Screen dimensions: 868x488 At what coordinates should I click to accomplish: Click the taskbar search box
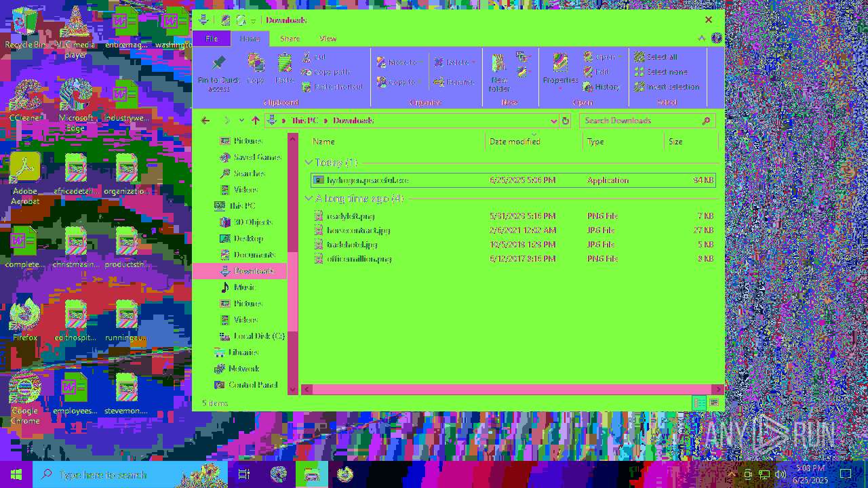(130, 474)
